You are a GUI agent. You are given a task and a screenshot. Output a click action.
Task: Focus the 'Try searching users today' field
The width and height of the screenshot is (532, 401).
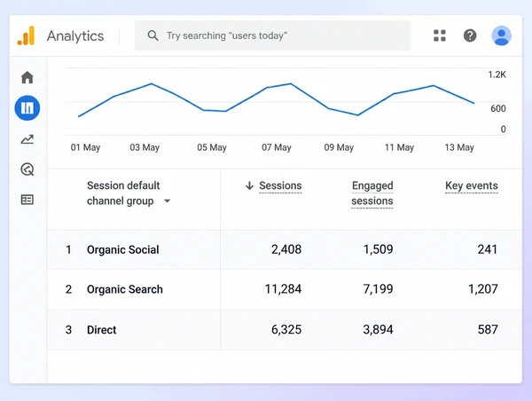(272, 35)
